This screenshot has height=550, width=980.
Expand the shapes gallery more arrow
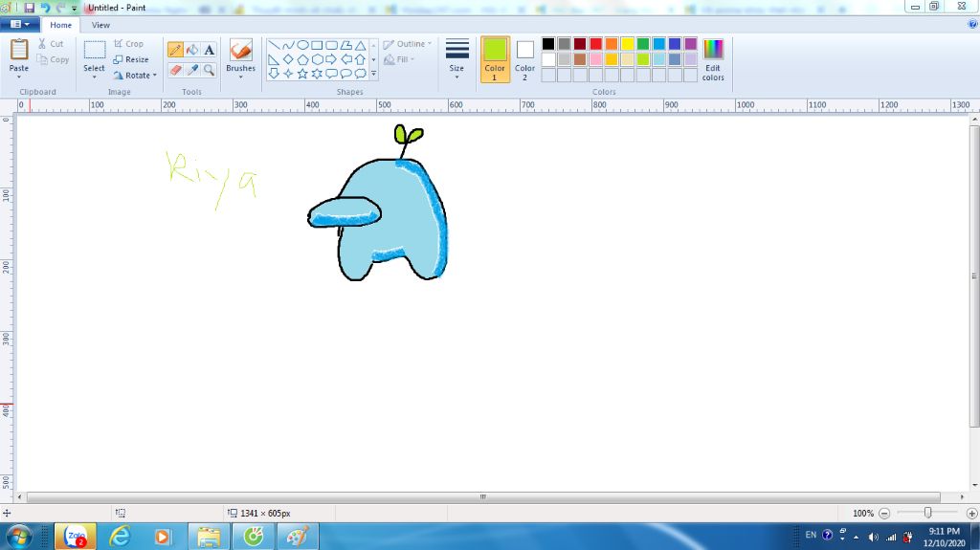(x=374, y=74)
